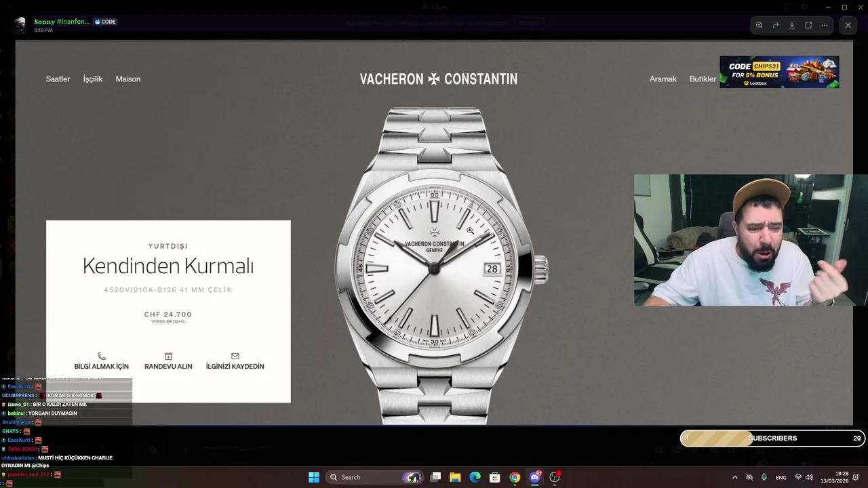
Task: Open Wi-Fi network settings icon
Action: point(798,477)
